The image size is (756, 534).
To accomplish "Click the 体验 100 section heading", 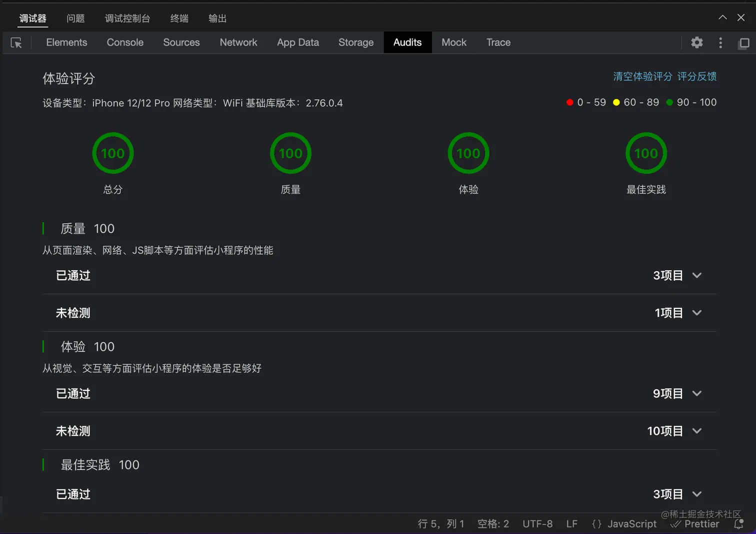I will click(x=87, y=347).
